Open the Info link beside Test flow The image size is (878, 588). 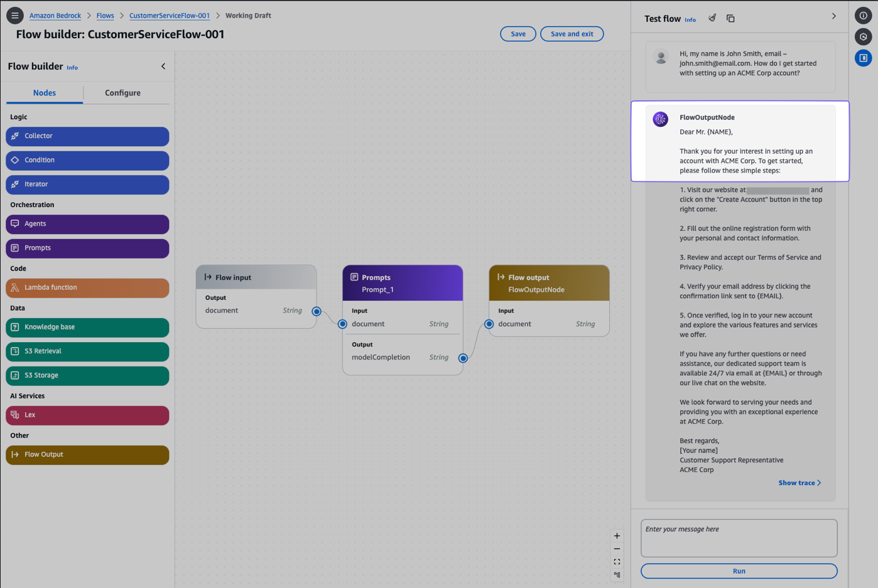pos(690,20)
